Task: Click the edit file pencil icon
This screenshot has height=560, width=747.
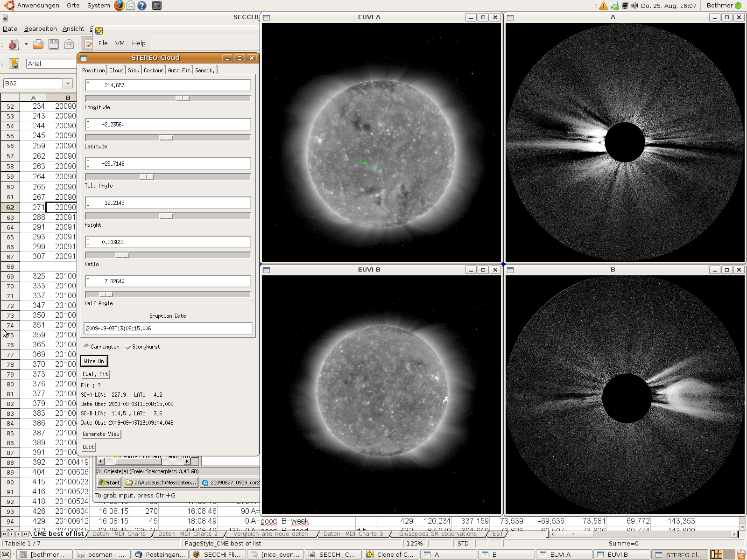Action: tap(87, 44)
